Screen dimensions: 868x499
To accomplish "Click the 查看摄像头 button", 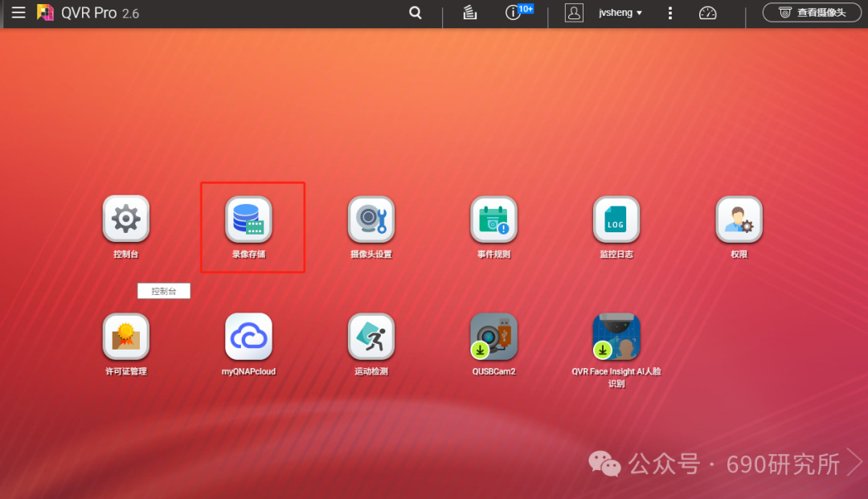I will point(812,12).
